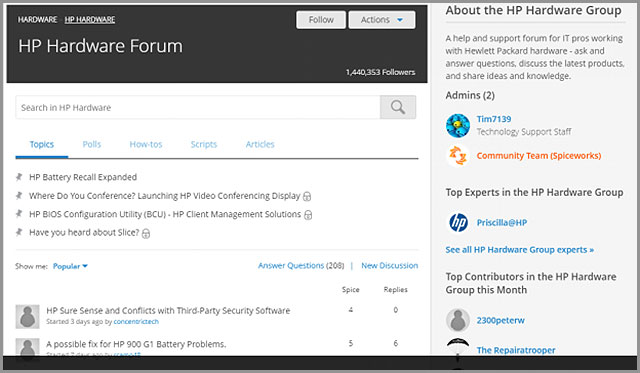
Task: Click lock icon after HP Client Management Solutions
Action: pos(308,215)
